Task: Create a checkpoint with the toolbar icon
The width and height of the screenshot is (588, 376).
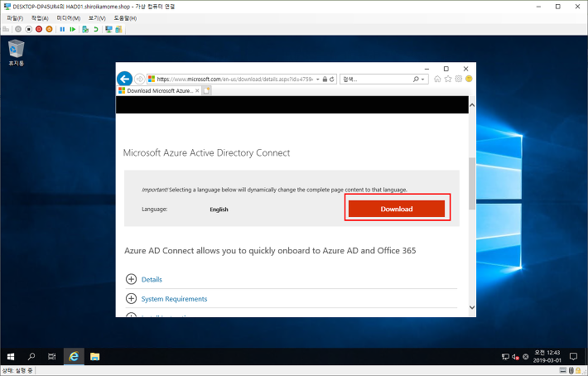Action: [85, 29]
